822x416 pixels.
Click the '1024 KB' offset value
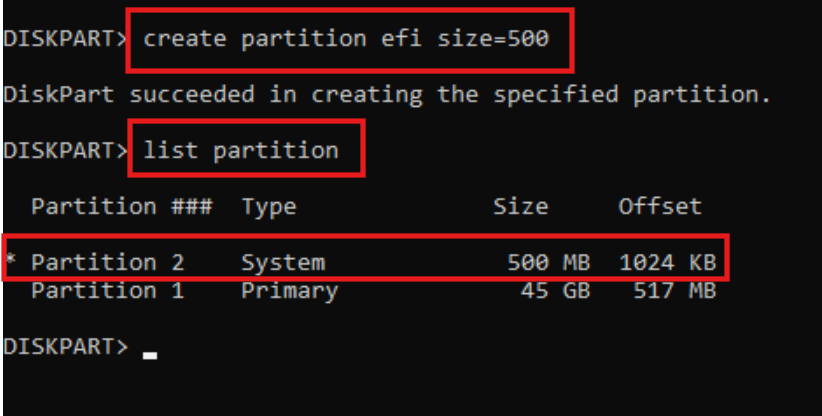667,263
